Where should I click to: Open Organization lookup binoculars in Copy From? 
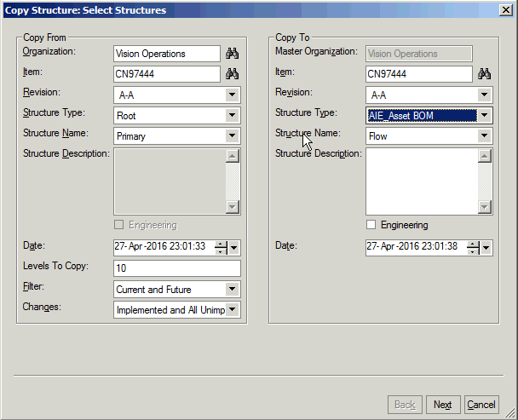tap(233, 54)
